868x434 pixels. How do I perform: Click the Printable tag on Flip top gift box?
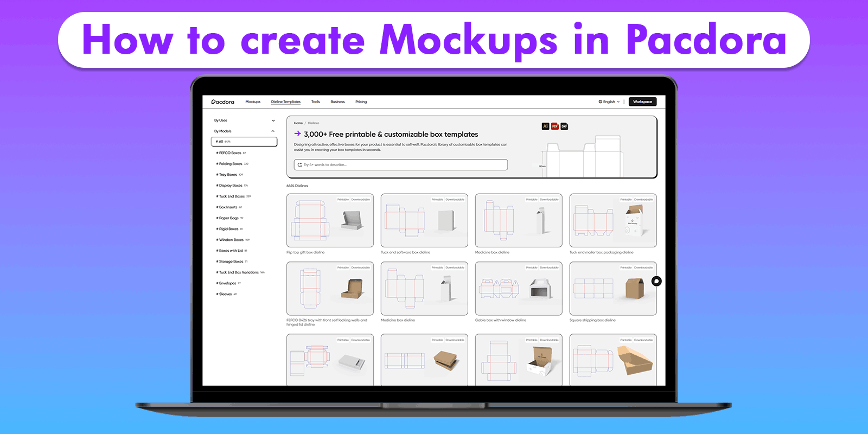343,200
